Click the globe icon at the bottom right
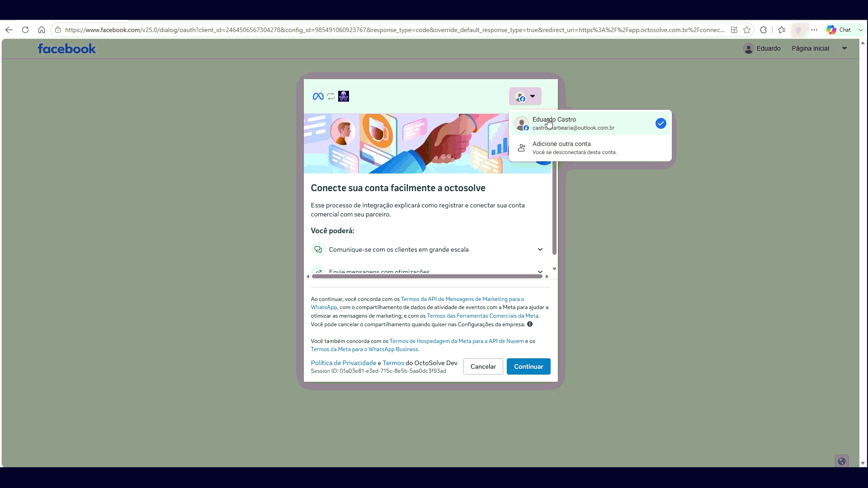 coord(841,461)
